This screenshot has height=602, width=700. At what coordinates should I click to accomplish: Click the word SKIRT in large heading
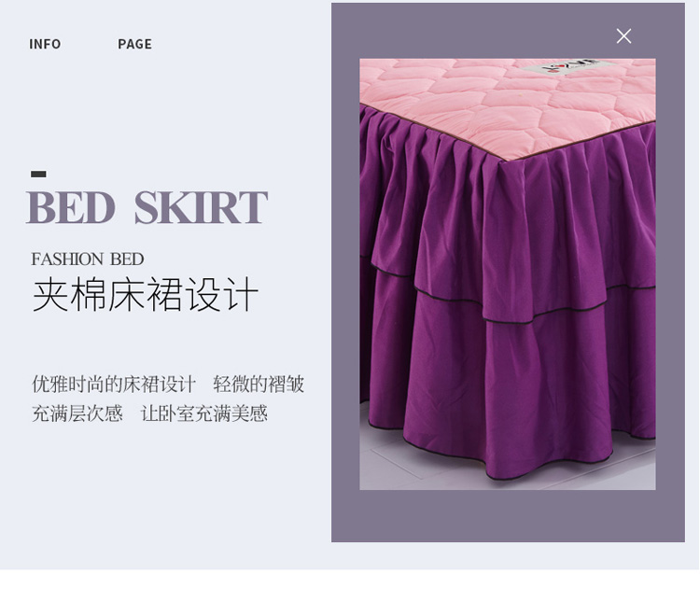click(x=201, y=207)
